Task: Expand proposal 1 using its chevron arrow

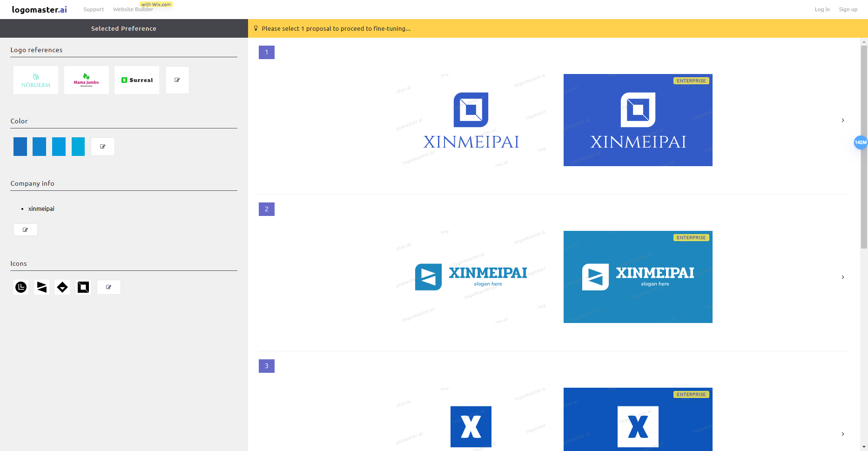Action: tap(843, 120)
